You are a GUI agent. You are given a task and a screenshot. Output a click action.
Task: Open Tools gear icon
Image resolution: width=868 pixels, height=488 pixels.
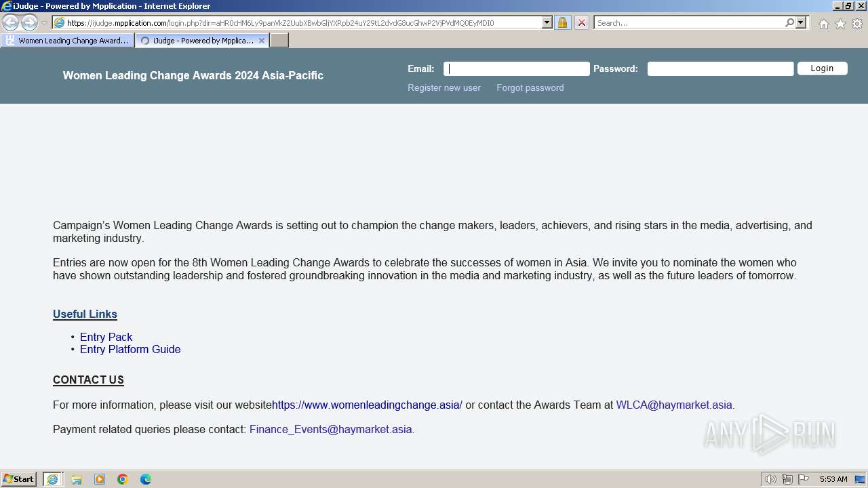857,24
